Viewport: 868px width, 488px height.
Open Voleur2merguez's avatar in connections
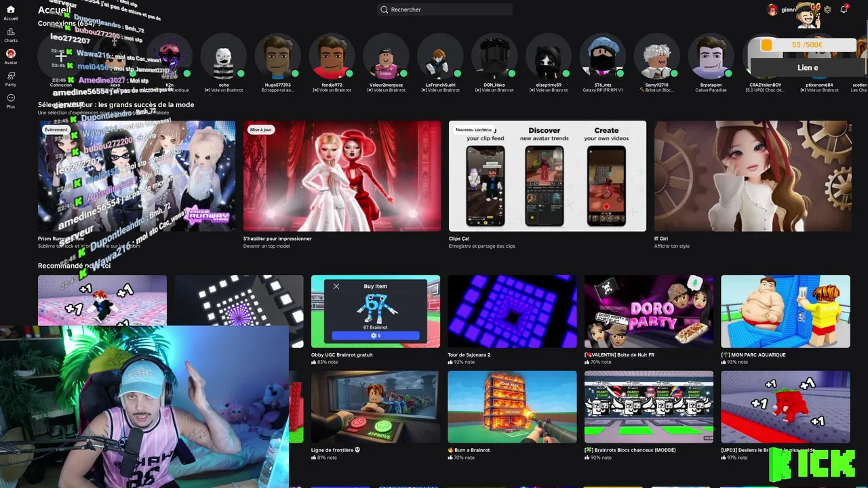click(386, 57)
